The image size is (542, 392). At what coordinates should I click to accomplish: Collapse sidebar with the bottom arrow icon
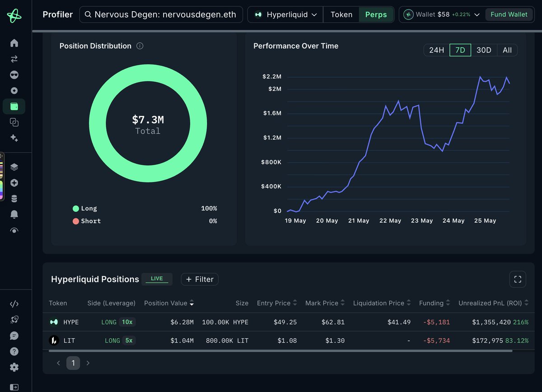14,387
